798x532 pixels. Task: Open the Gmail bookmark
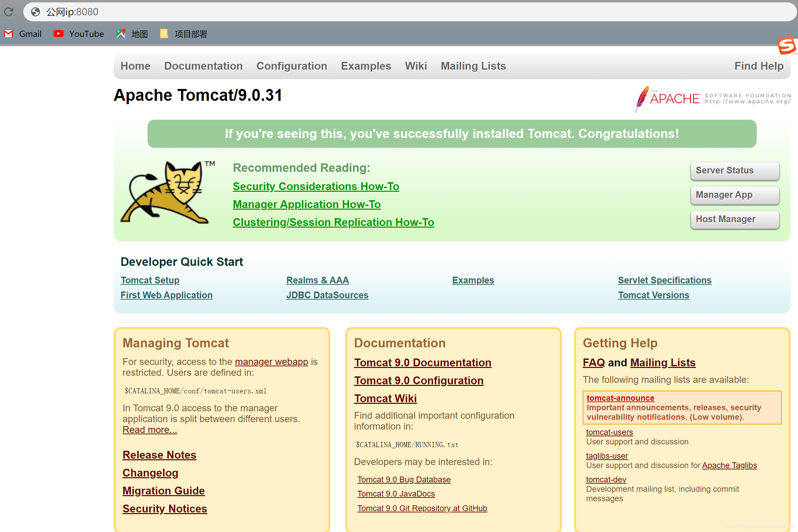pos(23,34)
